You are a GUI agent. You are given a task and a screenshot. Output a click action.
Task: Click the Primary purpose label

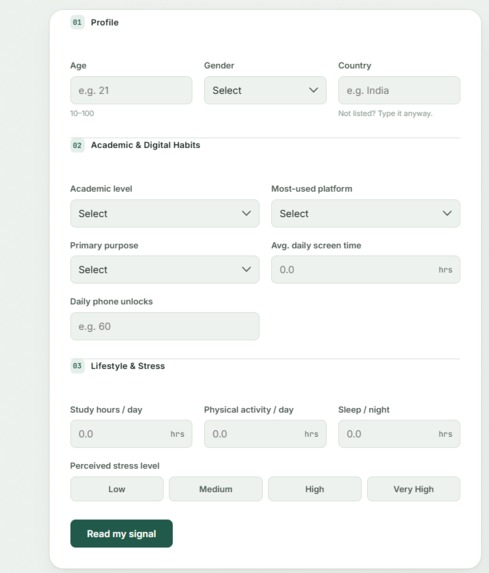(104, 245)
